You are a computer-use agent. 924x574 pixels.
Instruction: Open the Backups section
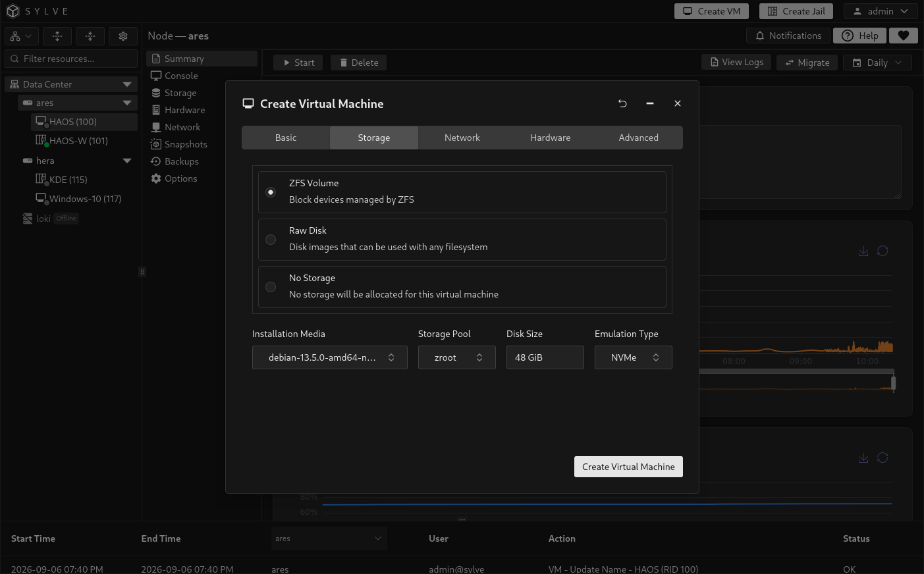click(202, 161)
